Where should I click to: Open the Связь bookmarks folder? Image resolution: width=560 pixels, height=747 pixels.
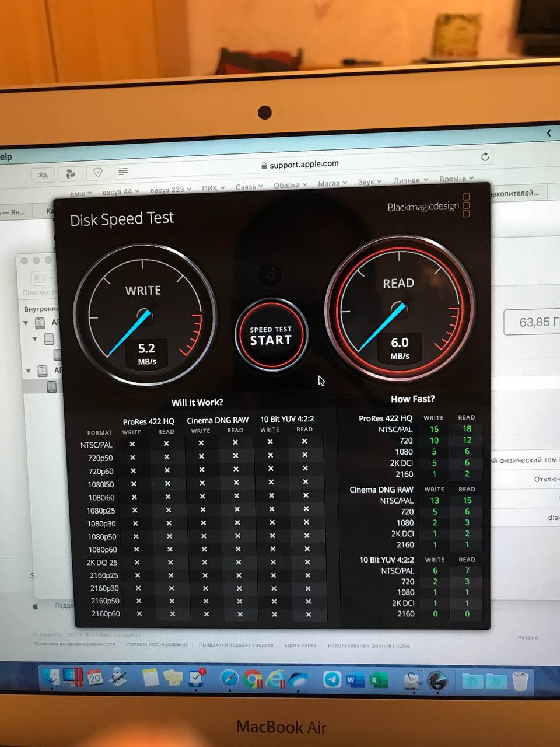(249, 187)
